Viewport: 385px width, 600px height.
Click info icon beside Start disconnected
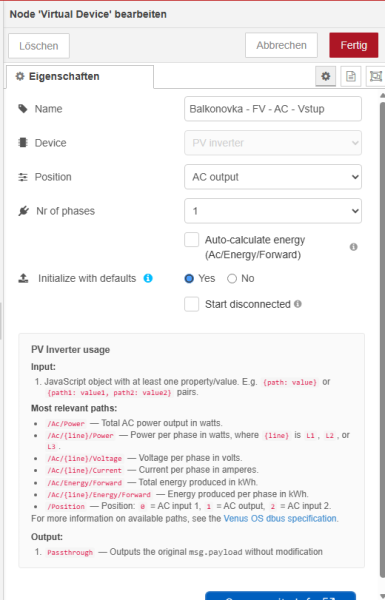298,304
